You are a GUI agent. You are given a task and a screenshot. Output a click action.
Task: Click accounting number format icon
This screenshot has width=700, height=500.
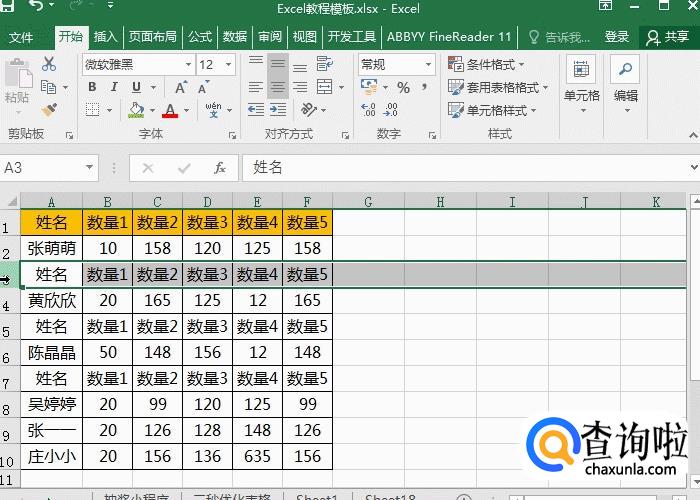point(369,87)
